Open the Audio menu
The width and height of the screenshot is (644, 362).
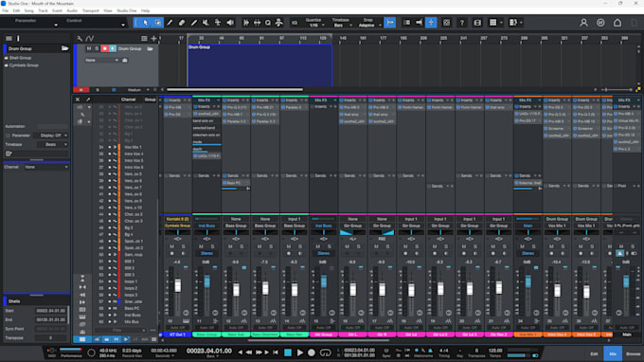click(x=72, y=10)
